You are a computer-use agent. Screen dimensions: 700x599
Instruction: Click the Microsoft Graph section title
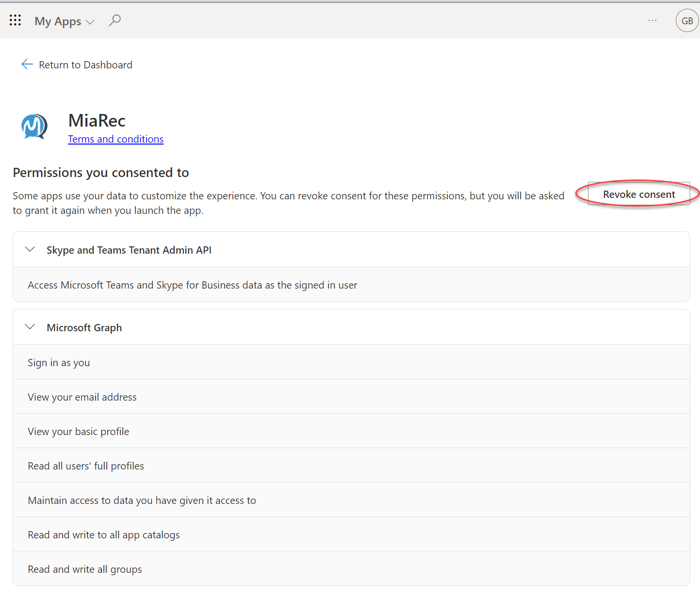click(84, 328)
